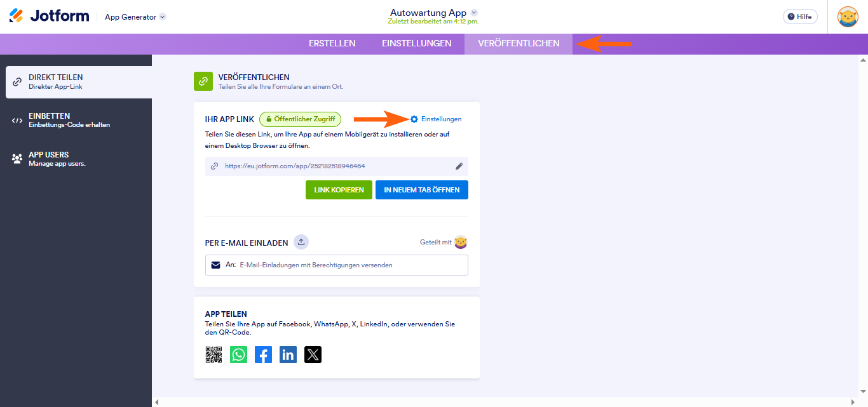Viewport: 868px width, 407px height.
Task: Click the green Veröffentlichen link icon
Action: [x=203, y=81]
